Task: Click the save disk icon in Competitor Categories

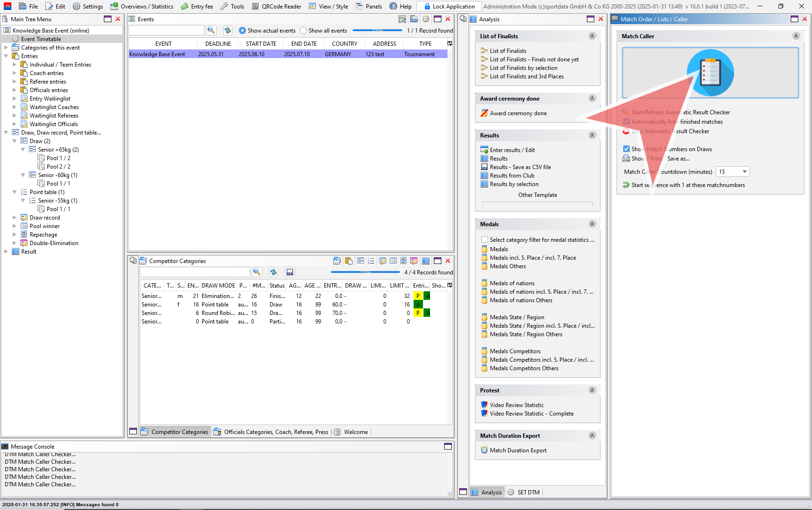Action: [290, 272]
